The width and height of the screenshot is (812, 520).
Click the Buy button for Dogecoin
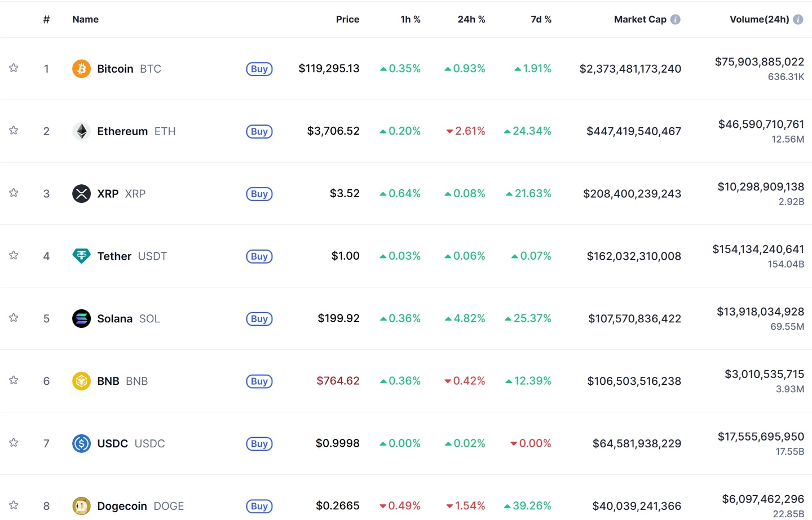click(x=259, y=506)
